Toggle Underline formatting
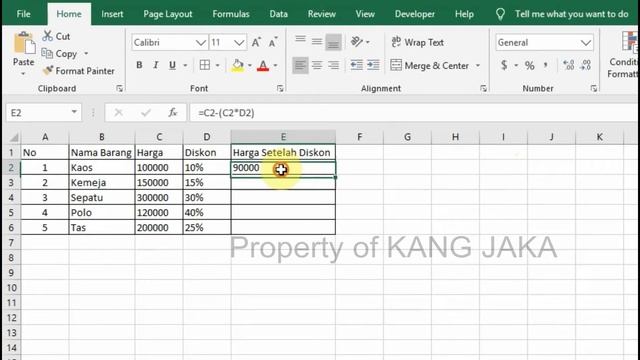Screen dimensions: 640x360 click(x=172, y=65)
